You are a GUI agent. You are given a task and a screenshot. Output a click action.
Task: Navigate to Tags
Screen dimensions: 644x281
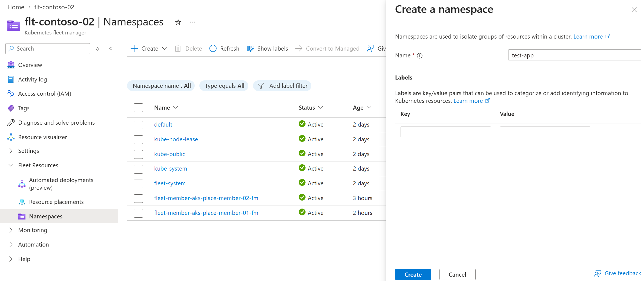(24, 108)
